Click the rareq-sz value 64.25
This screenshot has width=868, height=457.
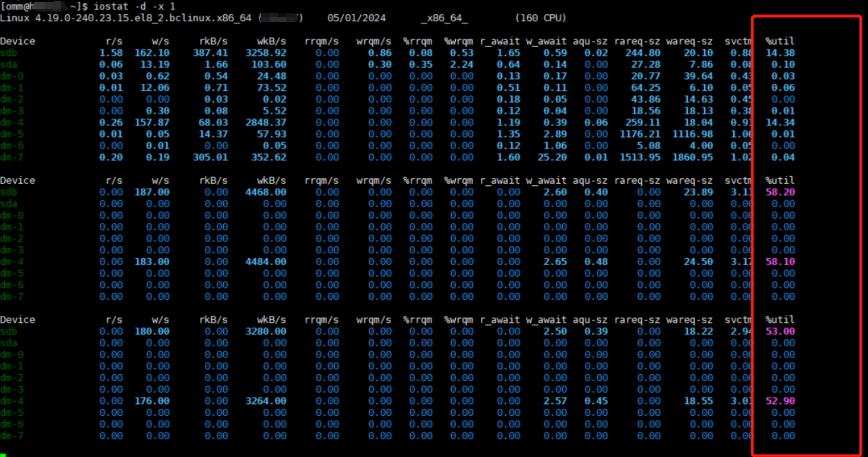[646, 88]
